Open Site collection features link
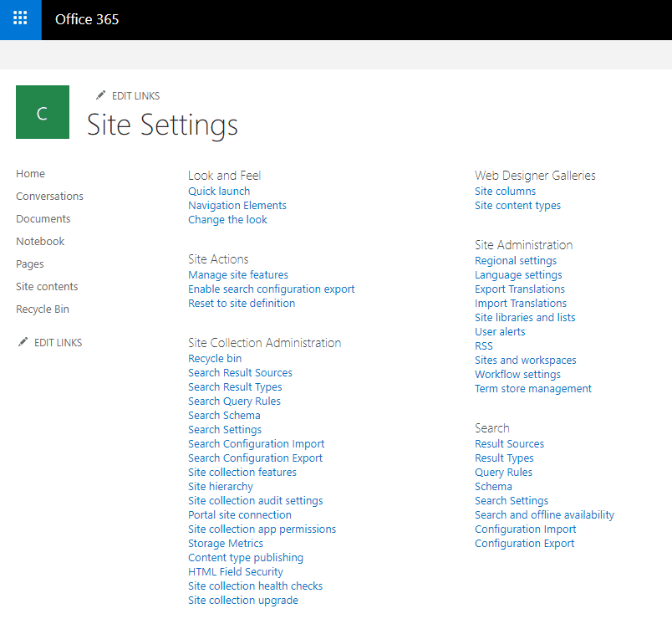 click(242, 472)
